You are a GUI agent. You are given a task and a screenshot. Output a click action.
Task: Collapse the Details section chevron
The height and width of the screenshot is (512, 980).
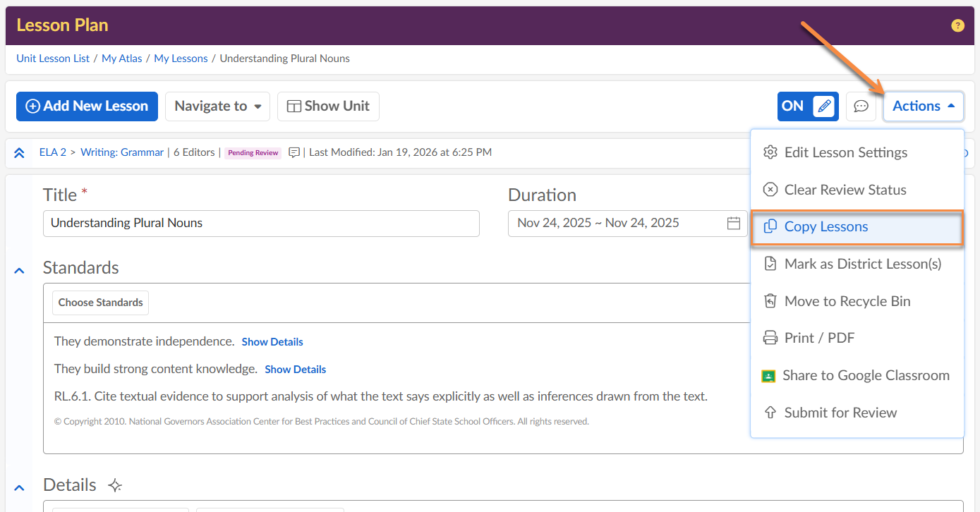[19, 487]
